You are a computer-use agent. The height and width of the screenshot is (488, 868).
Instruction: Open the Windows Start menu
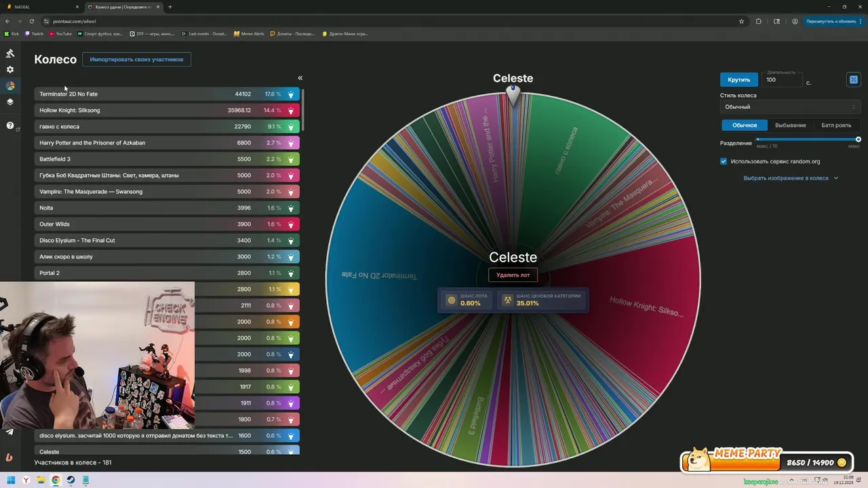[11, 481]
